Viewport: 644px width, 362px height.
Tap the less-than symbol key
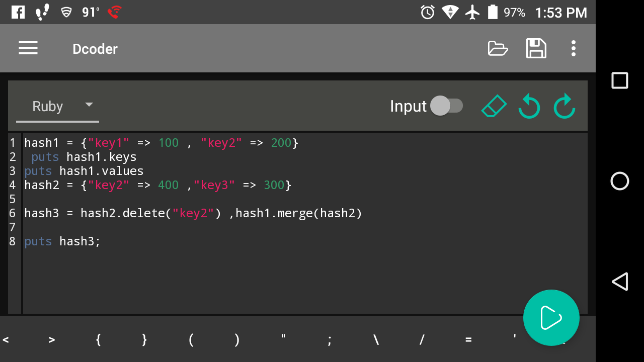(x=6, y=340)
